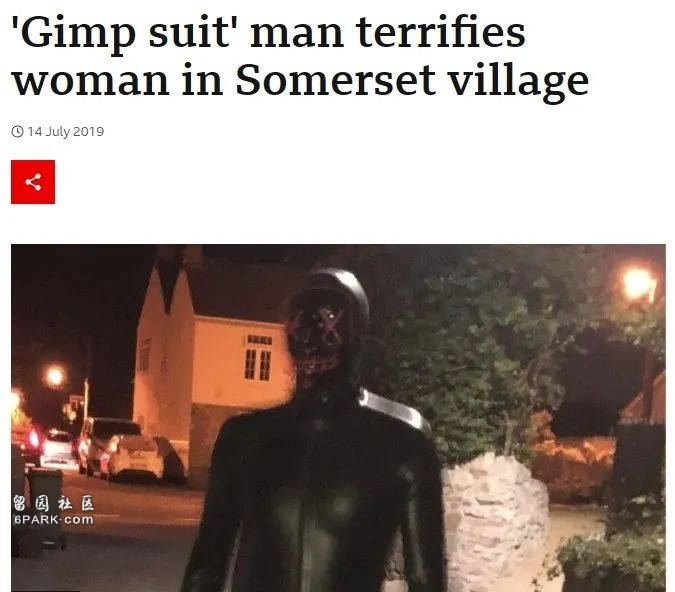Click the house window in the photo

[258, 365]
